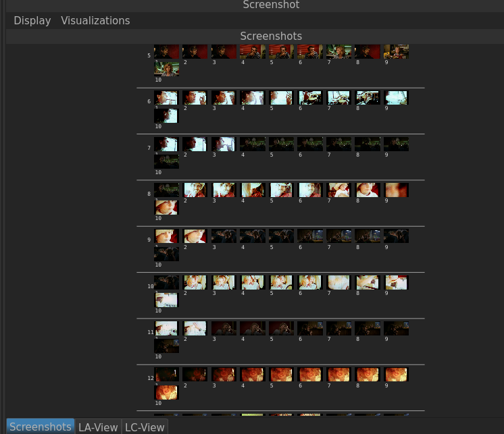Select screenshot 1 in segment 7
Viewport: 504px width, 434px height.
[166, 144]
